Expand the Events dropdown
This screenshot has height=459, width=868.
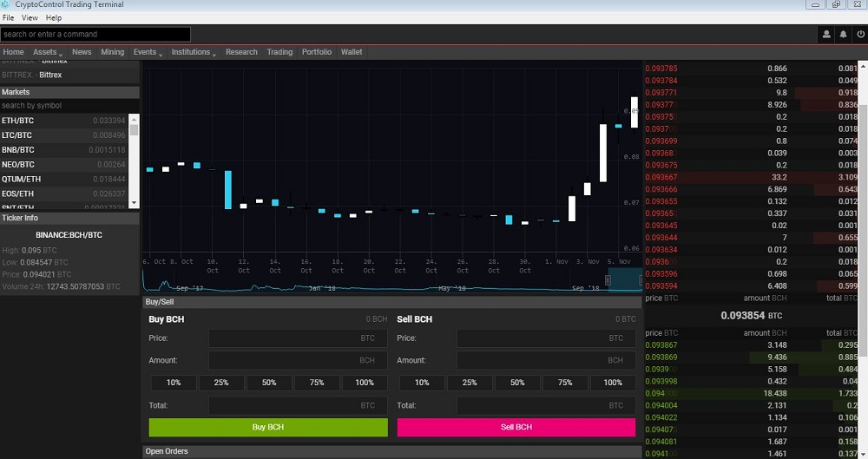point(148,52)
